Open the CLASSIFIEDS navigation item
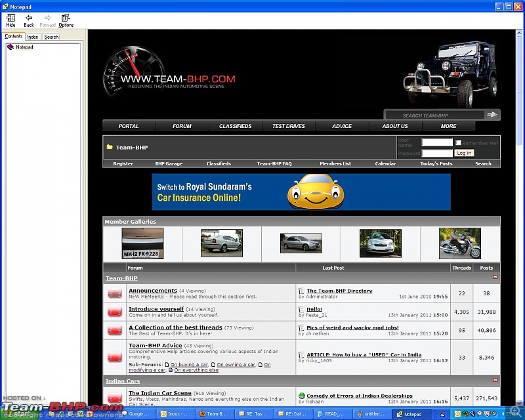 coord(235,126)
